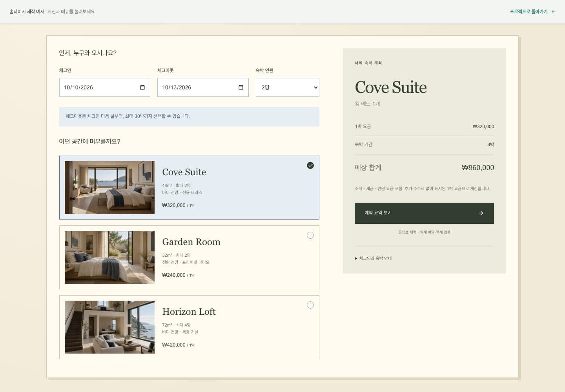Click the 바다 전망 · 전용 테라스 description
Viewport: 565px width, 392px height.
(x=182, y=192)
